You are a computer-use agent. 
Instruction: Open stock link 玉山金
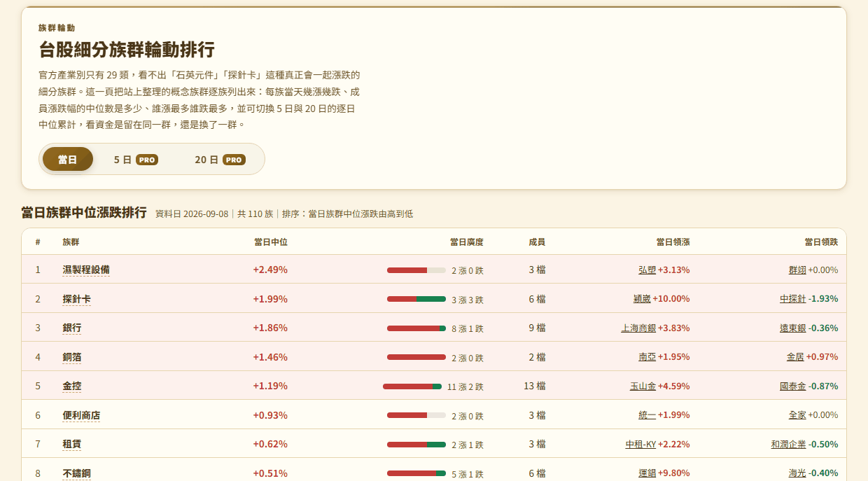[x=643, y=386]
